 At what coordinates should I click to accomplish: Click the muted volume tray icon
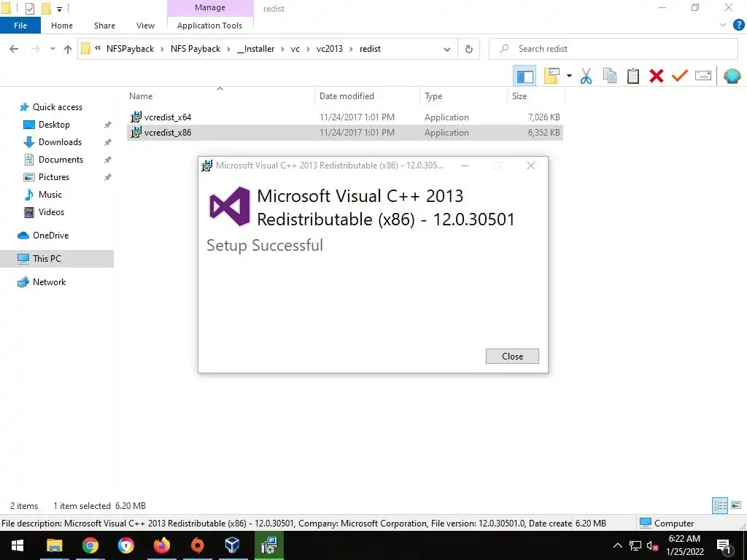pos(653,545)
